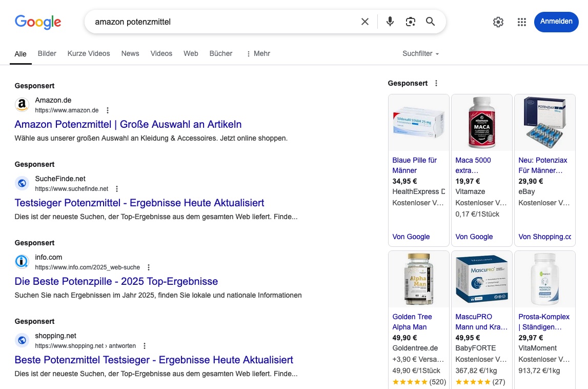Screen dimensions: 588x389
Task: Click the magnifying glass search icon
Action: [431, 22]
